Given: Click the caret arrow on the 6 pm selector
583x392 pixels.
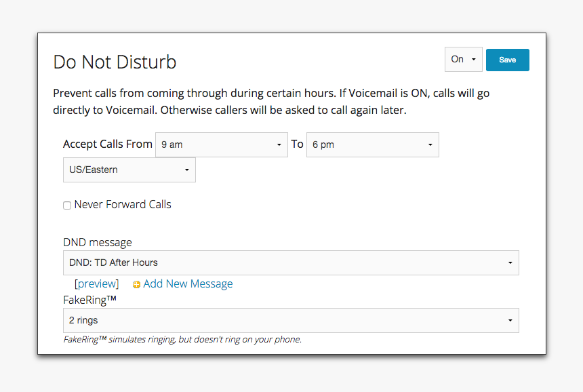Looking at the screenshot, I should click(430, 144).
